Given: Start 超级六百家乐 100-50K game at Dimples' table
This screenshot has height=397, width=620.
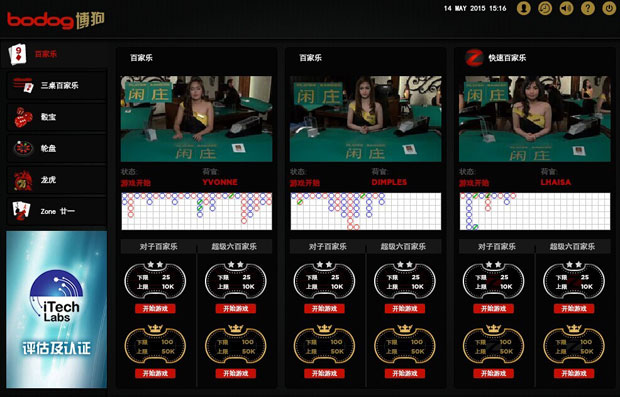Looking at the screenshot, I should click(405, 373).
